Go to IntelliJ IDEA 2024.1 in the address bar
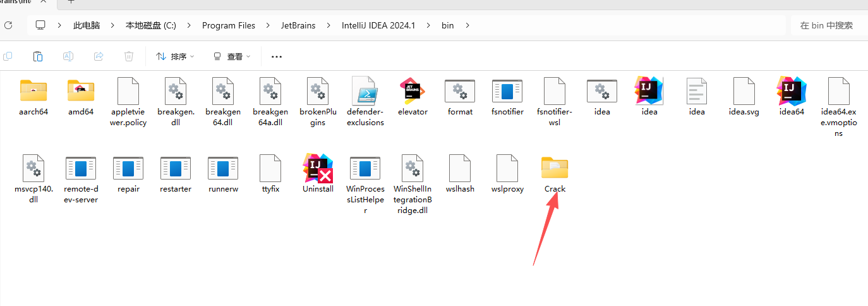Image resolution: width=868 pixels, height=306 pixels. (x=378, y=25)
